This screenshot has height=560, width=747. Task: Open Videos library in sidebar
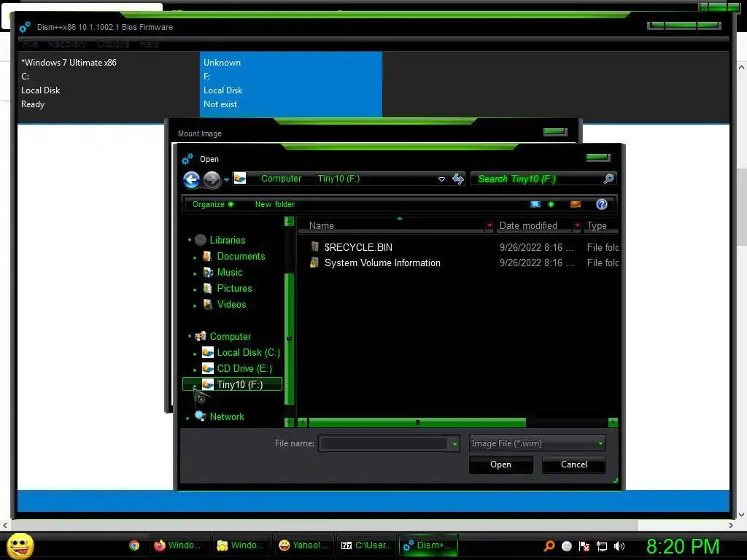point(231,304)
